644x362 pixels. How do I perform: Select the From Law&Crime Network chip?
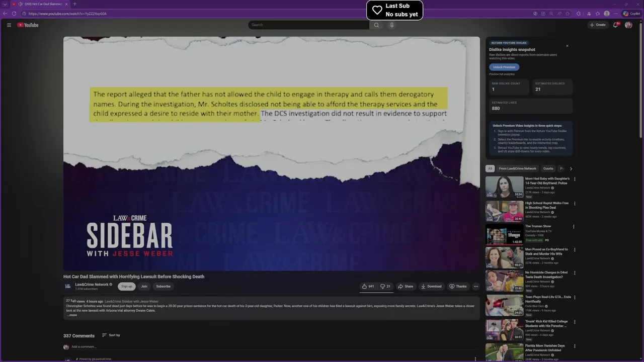click(517, 168)
